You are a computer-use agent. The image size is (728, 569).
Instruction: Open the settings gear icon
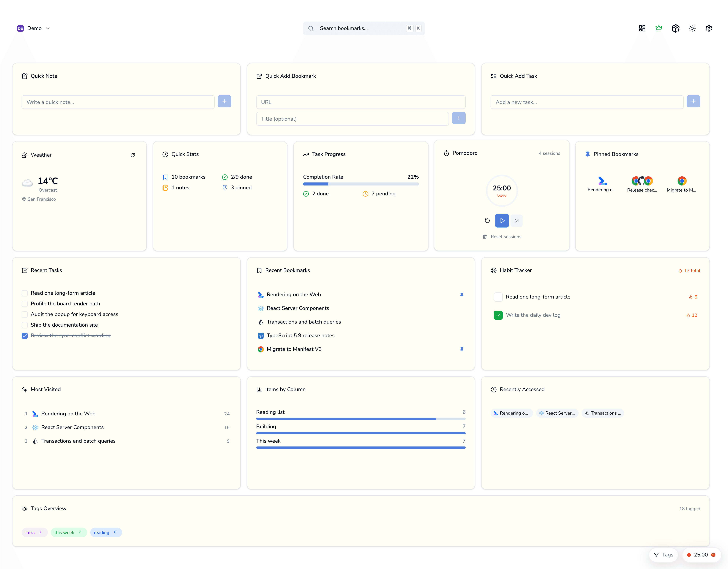coord(709,28)
